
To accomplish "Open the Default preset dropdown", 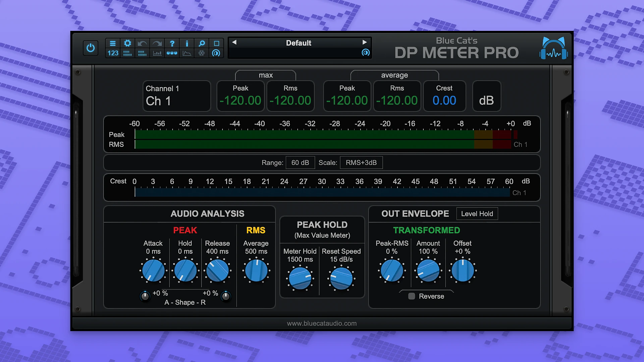I will 300,43.
